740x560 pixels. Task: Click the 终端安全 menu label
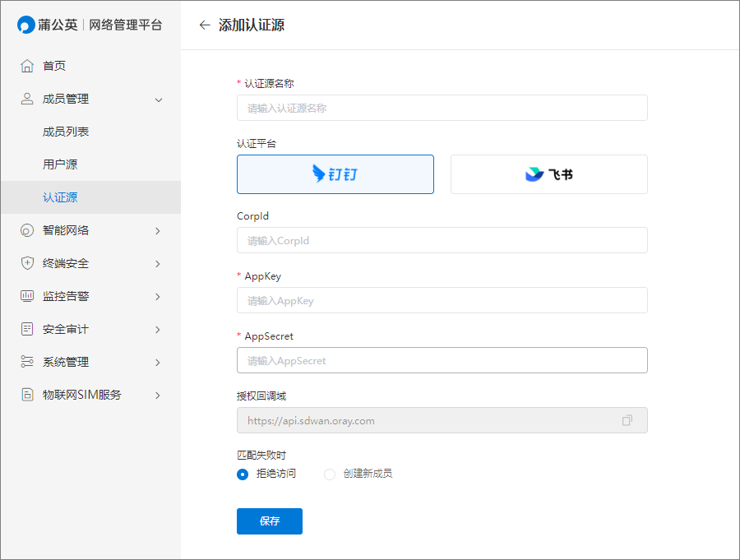(66, 263)
